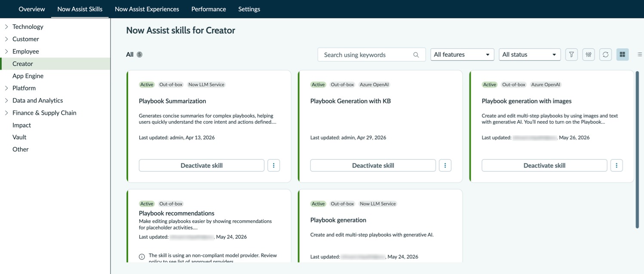Switch to card grid view

[623, 55]
